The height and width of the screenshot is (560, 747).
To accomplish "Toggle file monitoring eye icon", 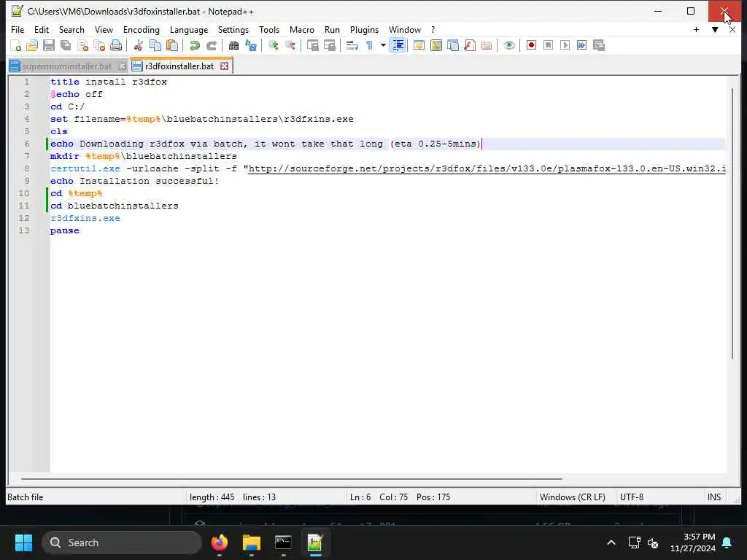I will (508, 45).
